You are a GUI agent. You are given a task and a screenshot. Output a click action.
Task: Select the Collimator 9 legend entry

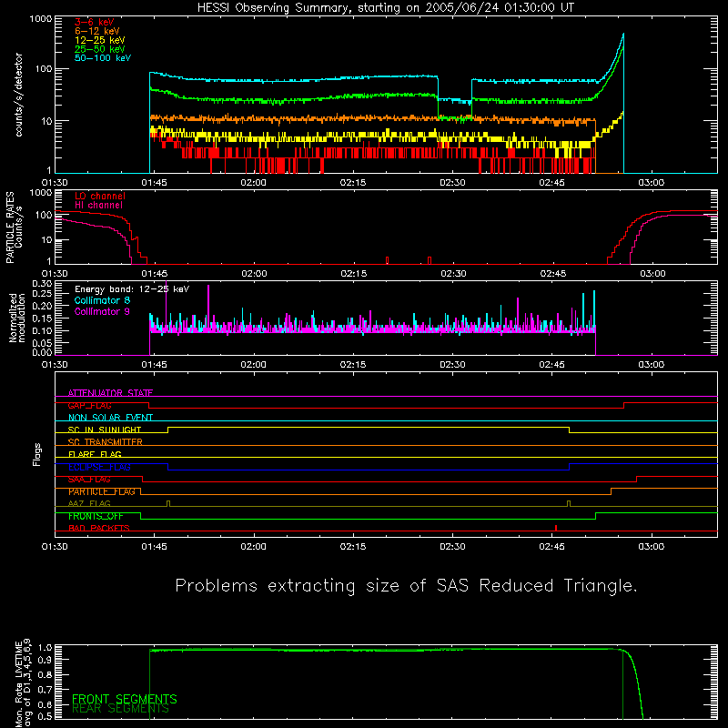[102, 311]
